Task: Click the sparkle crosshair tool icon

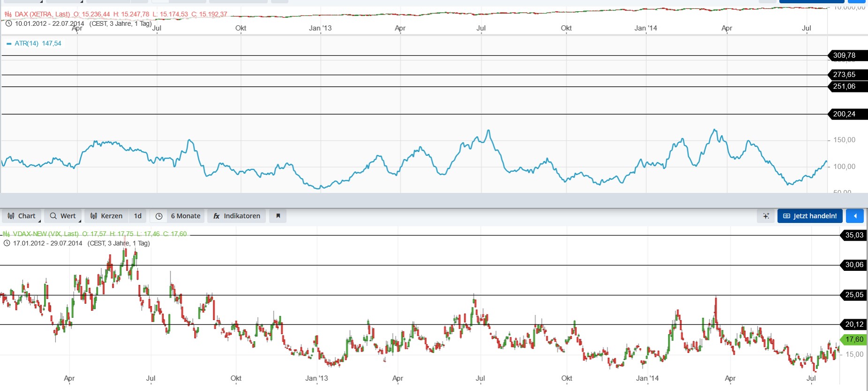Action: coord(766,216)
